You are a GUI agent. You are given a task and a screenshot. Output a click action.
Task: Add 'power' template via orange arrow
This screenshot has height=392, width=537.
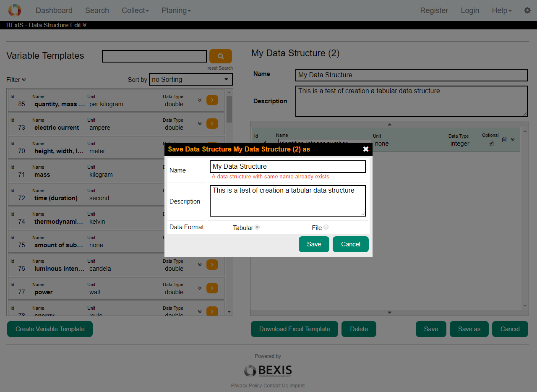click(x=212, y=288)
